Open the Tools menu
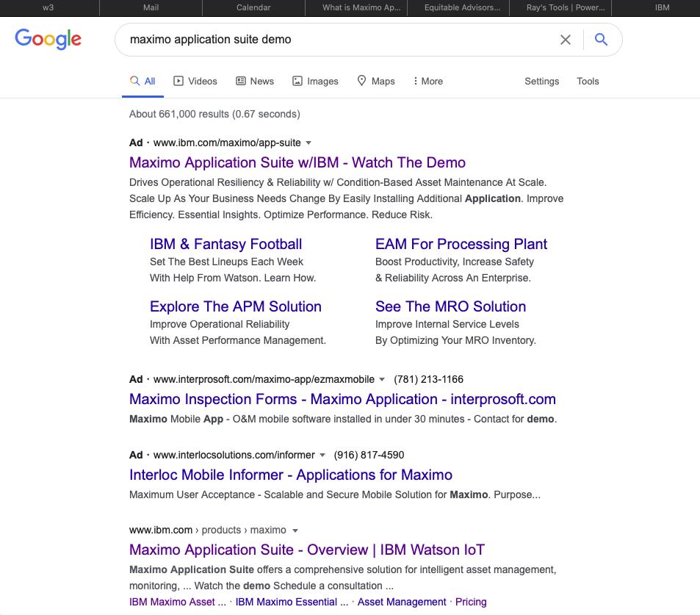This screenshot has width=700, height=615. [x=588, y=81]
